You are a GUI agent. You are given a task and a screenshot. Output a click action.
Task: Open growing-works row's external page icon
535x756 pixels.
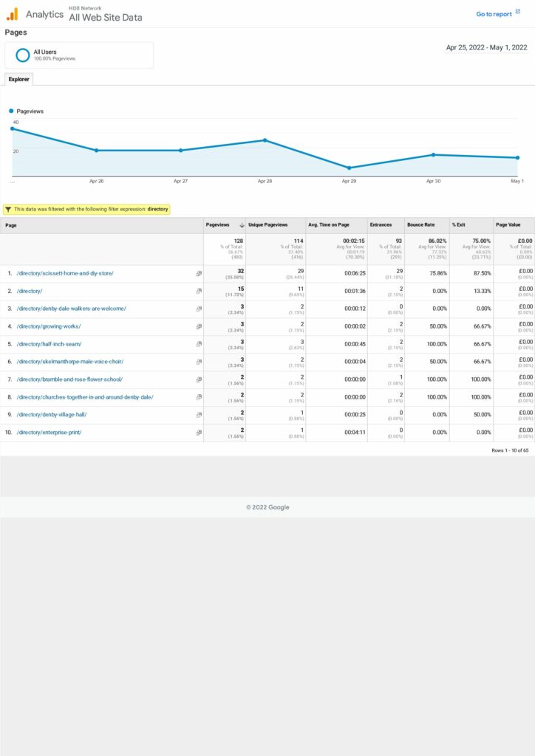199,326
